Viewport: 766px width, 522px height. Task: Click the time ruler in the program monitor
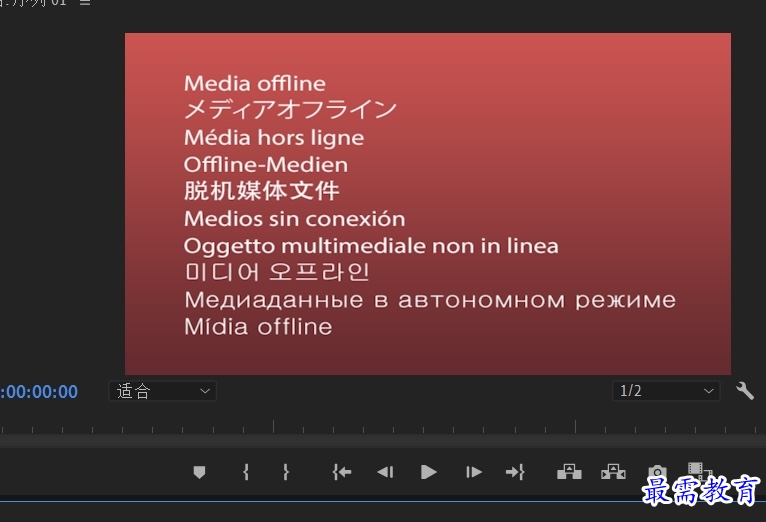pos(383,426)
